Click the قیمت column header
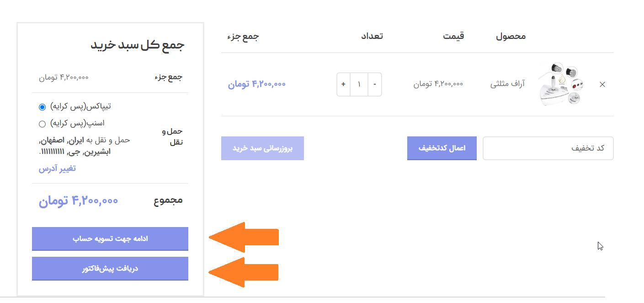Screen dimensions: 644x303 pyautogui.click(x=453, y=36)
